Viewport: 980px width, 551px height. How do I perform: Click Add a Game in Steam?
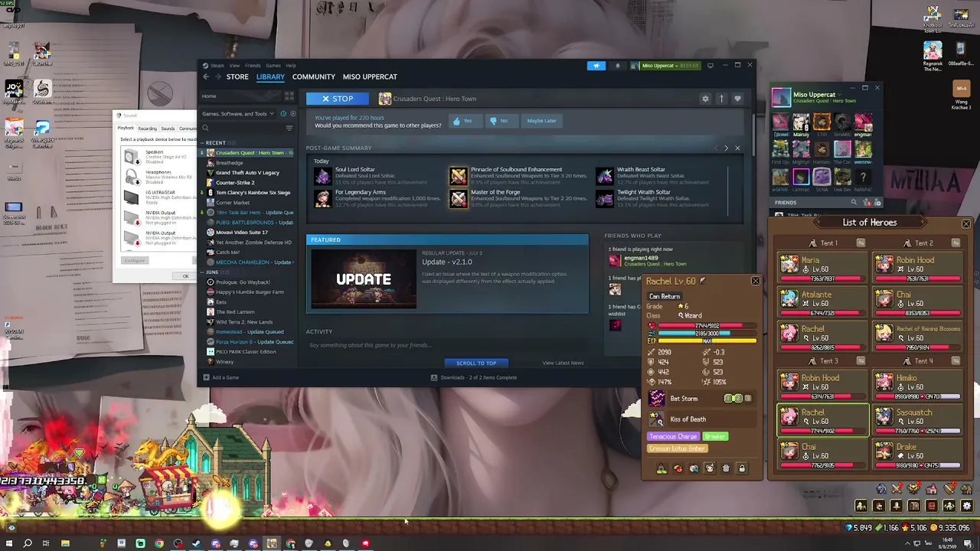point(221,377)
